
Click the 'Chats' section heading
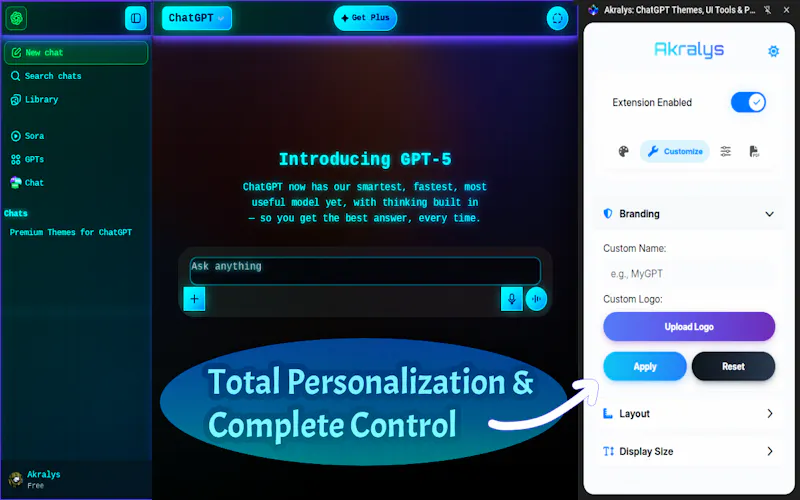[16, 213]
